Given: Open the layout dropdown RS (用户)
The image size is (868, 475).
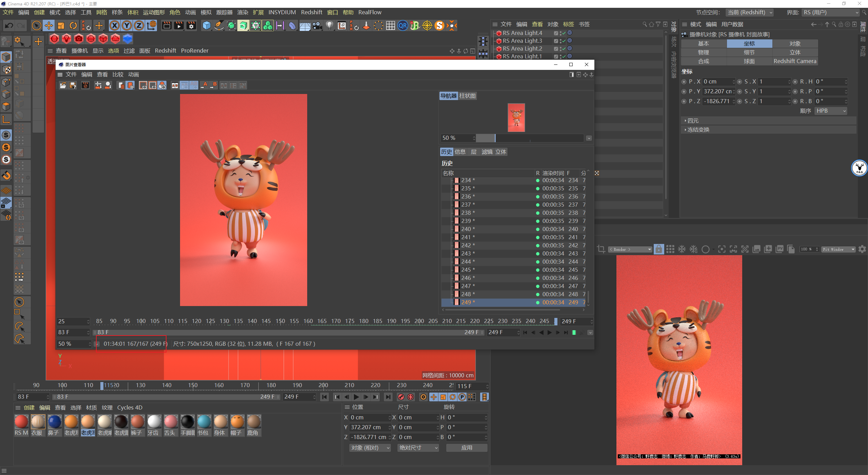Looking at the screenshot, I should [x=831, y=13].
